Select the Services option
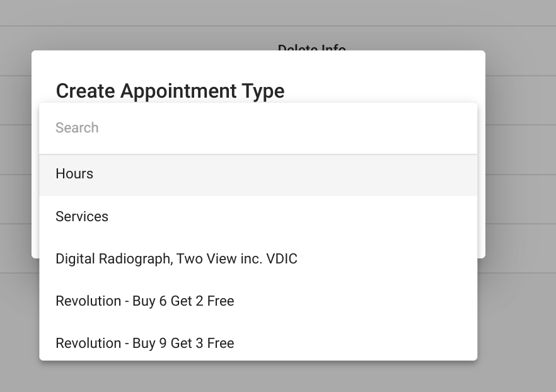The width and height of the screenshot is (556, 392). 258,217
